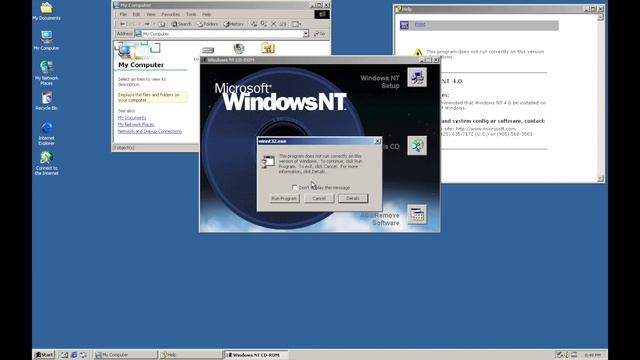The width and height of the screenshot is (640, 360).
Task: Select the local disk drive icon
Action: (208, 50)
